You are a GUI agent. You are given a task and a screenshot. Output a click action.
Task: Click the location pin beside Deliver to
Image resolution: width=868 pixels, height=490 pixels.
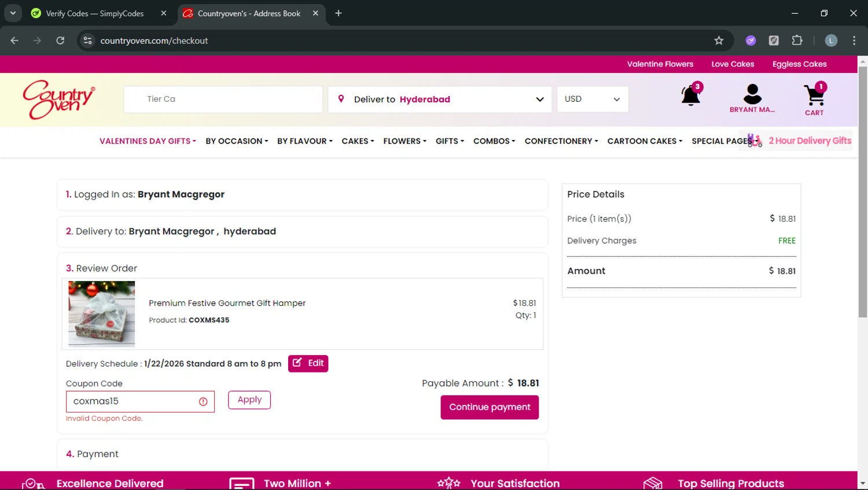coord(341,99)
